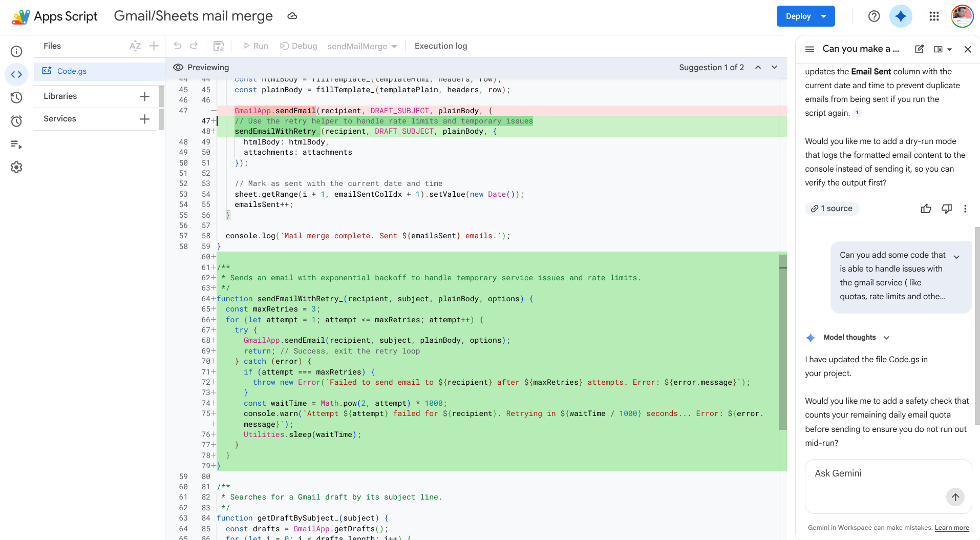Select the Code.gs file

100,71
